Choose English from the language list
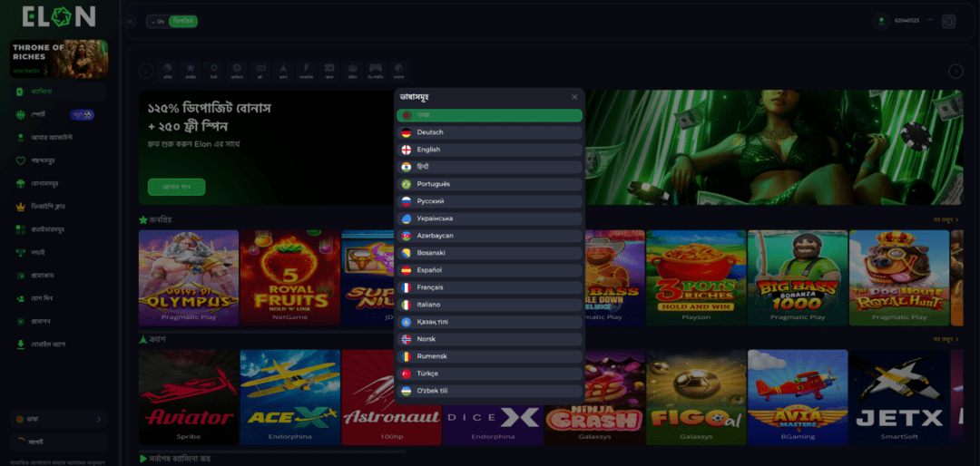Viewport: 980px width, 466px height. (x=489, y=150)
